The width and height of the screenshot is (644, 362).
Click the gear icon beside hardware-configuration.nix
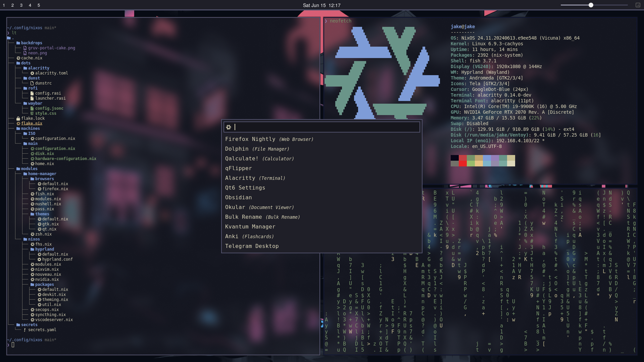(32, 159)
